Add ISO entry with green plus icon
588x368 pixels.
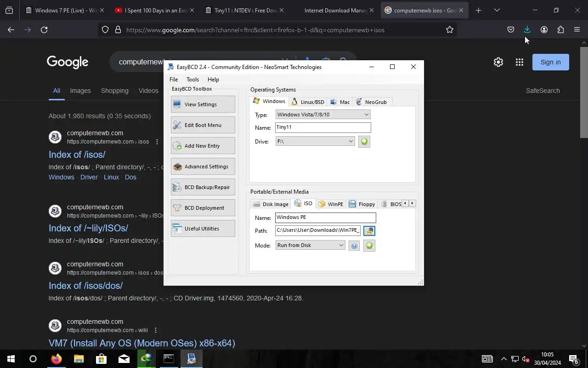(369, 246)
